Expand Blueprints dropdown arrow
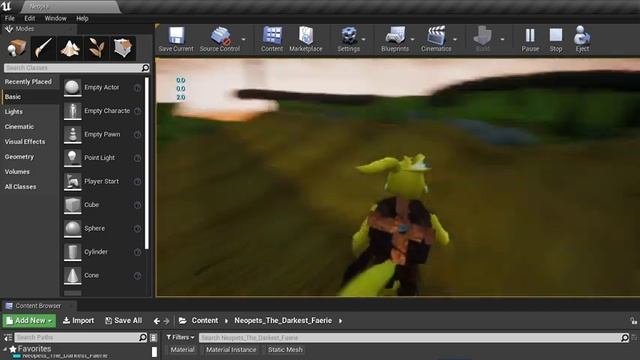Viewport: 640px width, 360px height. (x=413, y=39)
